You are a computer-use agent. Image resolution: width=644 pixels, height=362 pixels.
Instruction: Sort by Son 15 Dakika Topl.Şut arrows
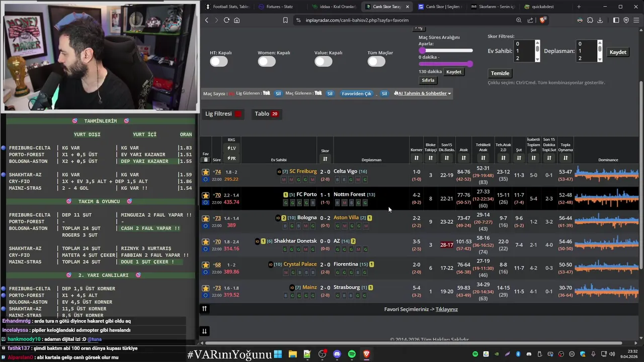tap(549, 158)
